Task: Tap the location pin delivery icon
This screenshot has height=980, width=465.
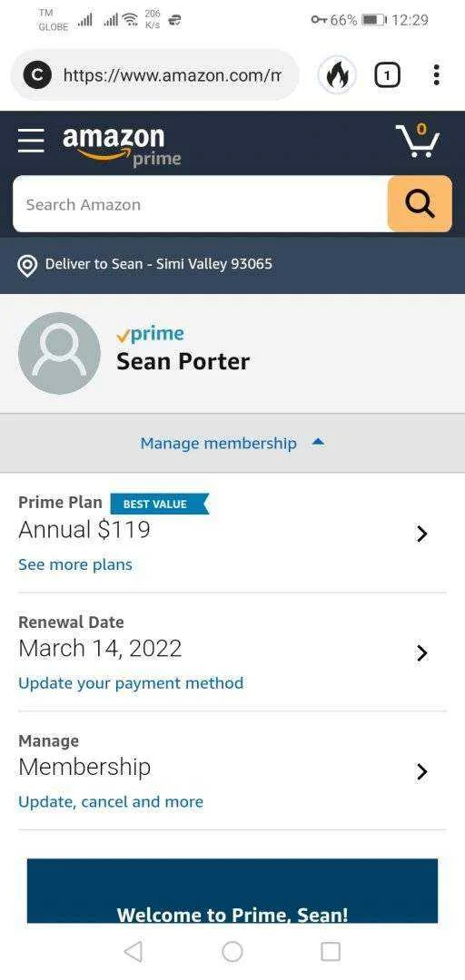Action: coord(26,265)
